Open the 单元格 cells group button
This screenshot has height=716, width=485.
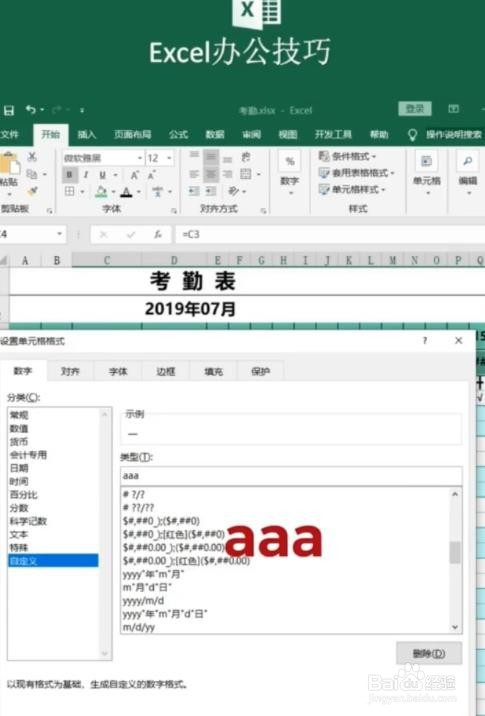click(x=427, y=174)
